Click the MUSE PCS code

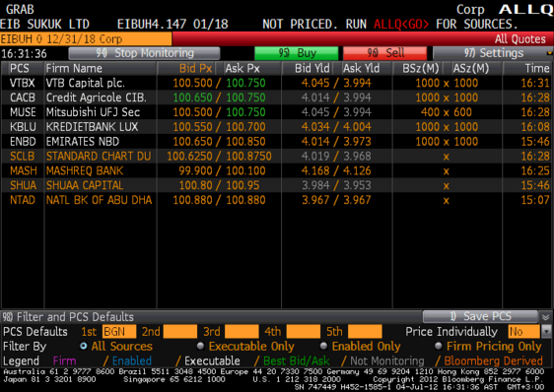23,112
